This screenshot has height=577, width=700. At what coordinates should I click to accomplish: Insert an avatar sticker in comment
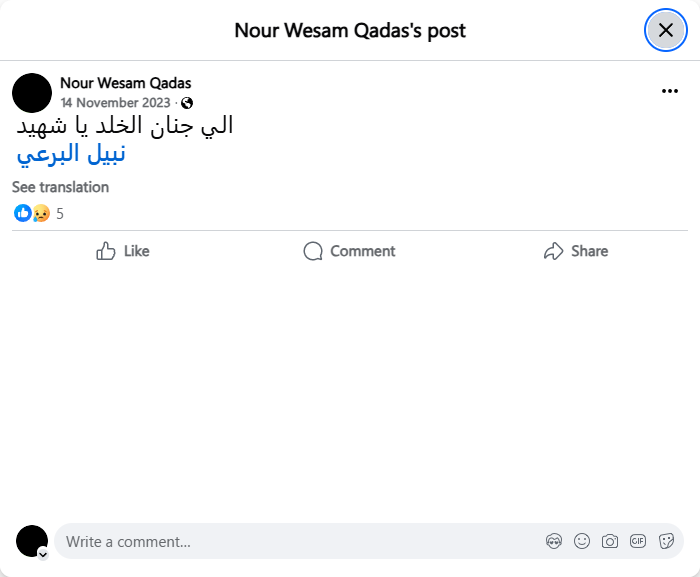click(x=554, y=541)
